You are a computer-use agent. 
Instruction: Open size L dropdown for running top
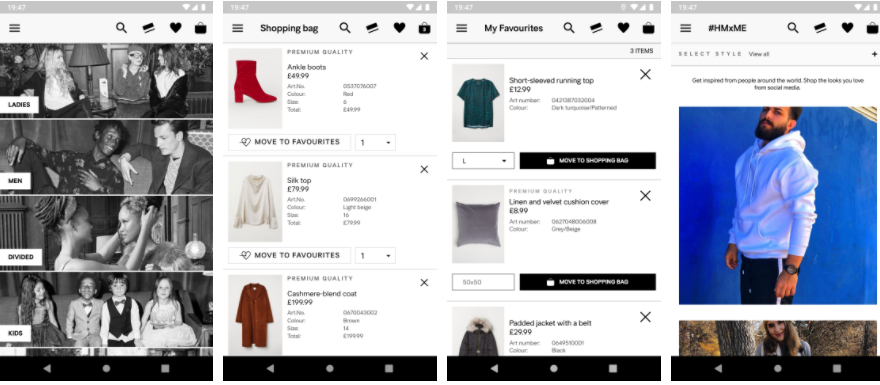coord(483,161)
